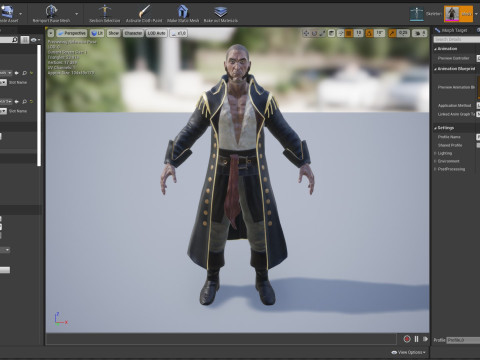480x360 pixels.
Task: Click the Bake out Materials icon
Action: point(220,11)
